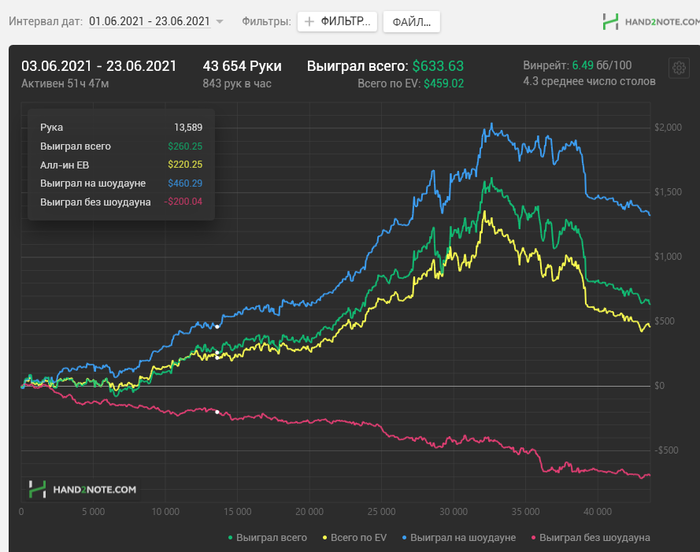Screen dimensions: 700x552
Task: Click the 843 рук в час text
Action: pos(237,84)
